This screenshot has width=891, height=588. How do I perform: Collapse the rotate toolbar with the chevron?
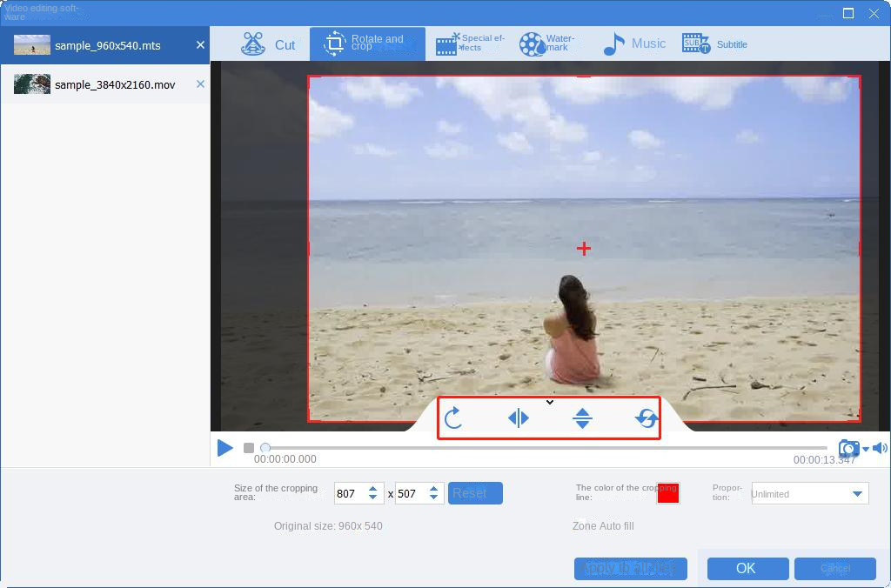[549, 402]
